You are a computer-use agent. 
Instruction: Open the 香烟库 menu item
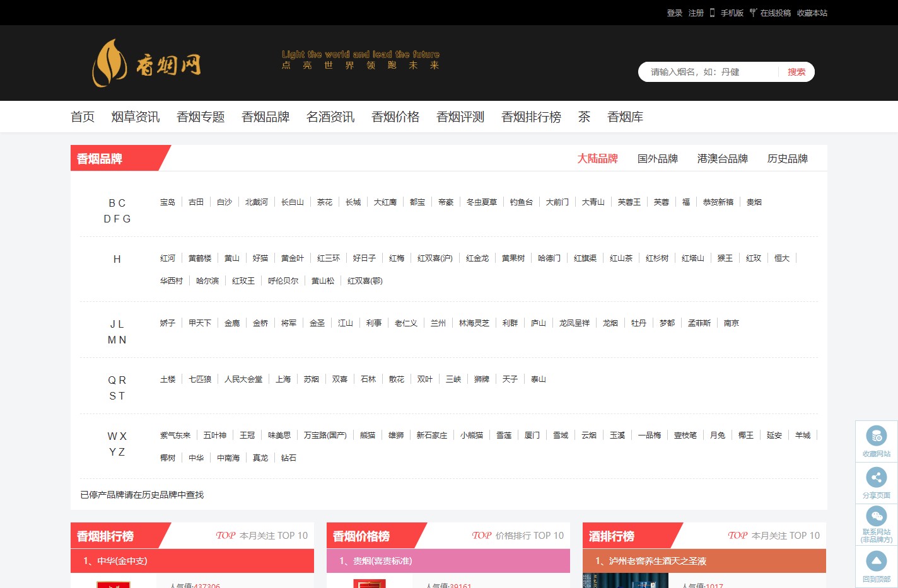tap(625, 117)
